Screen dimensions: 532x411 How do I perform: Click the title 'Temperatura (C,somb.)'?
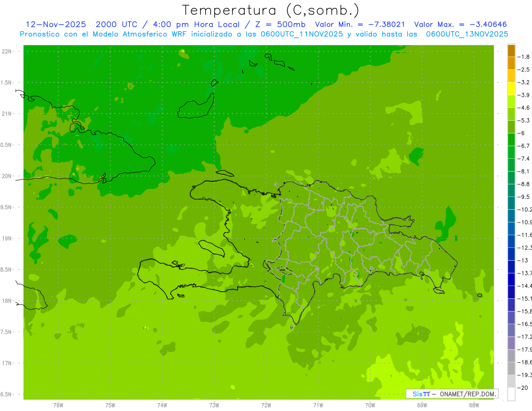pos(270,10)
